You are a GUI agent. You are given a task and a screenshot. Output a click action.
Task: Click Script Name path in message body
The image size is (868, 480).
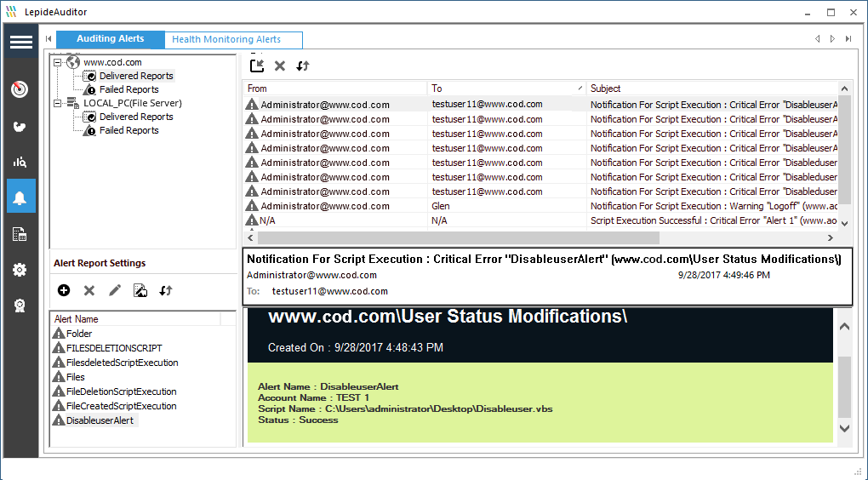405,409
